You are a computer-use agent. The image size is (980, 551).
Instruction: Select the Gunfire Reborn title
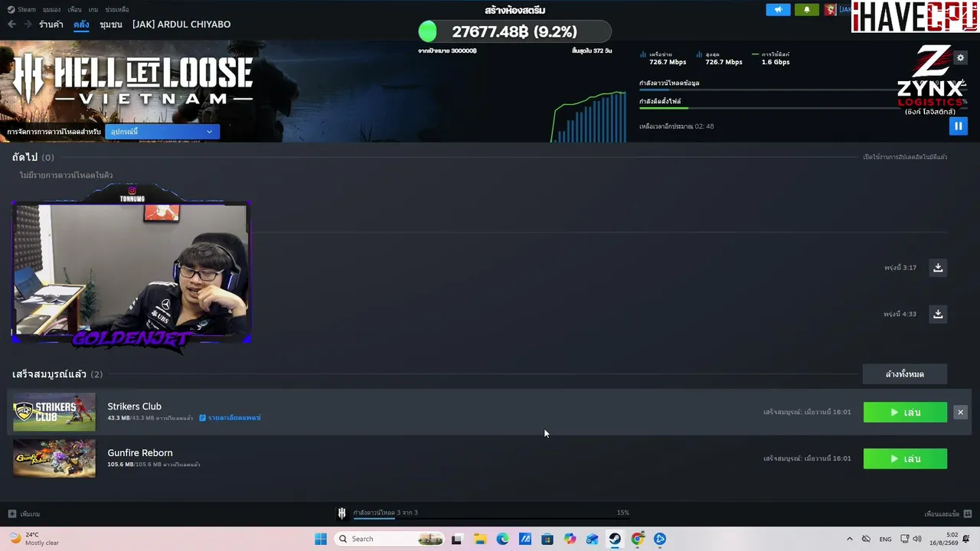(x=140, y=453)
